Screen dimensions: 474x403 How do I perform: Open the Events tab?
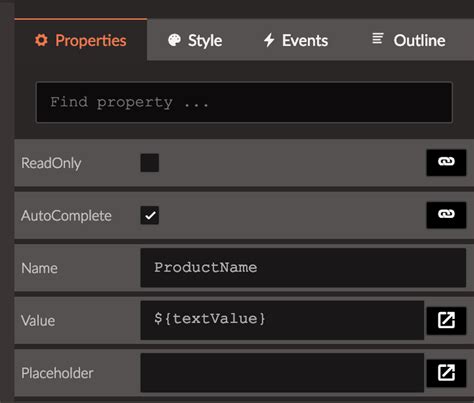pyautogui.click(x=295, y=40)
